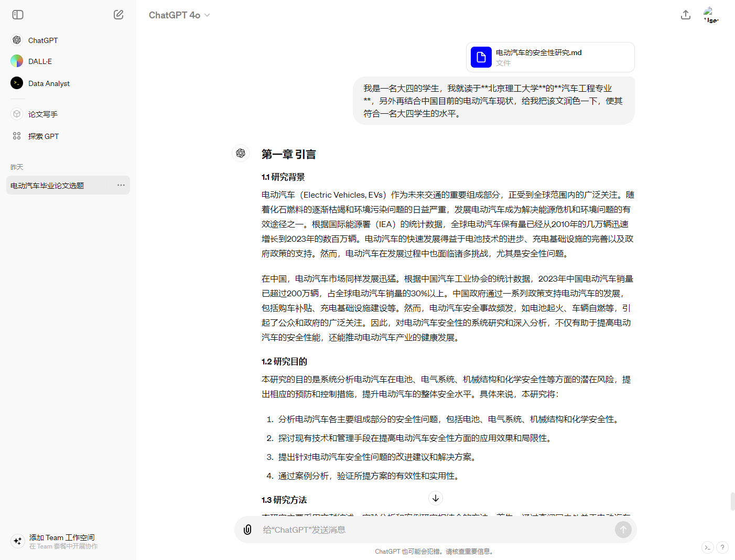
Task: Open ChatGPT from the sidebar
Action: pyautogui.click(x=42, y=40)
